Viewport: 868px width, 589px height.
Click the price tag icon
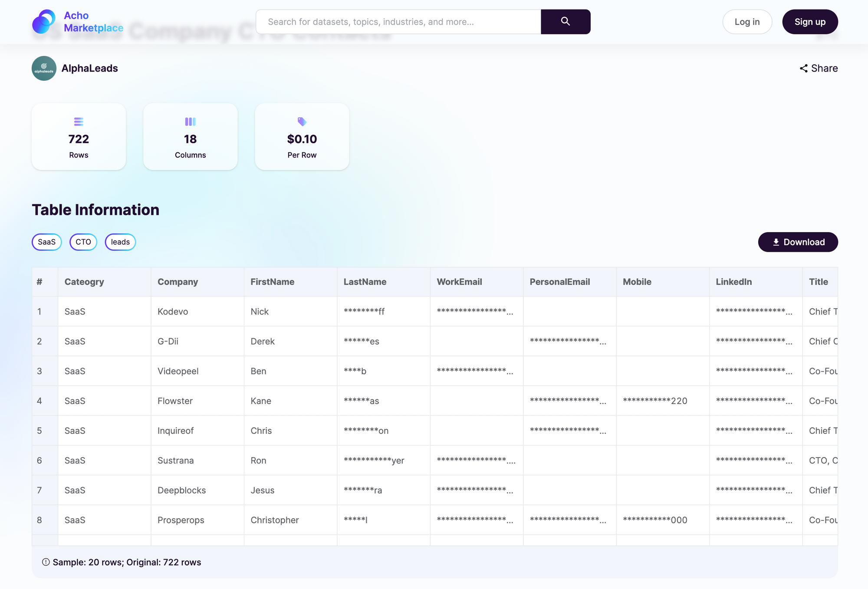tap(302, 122)
